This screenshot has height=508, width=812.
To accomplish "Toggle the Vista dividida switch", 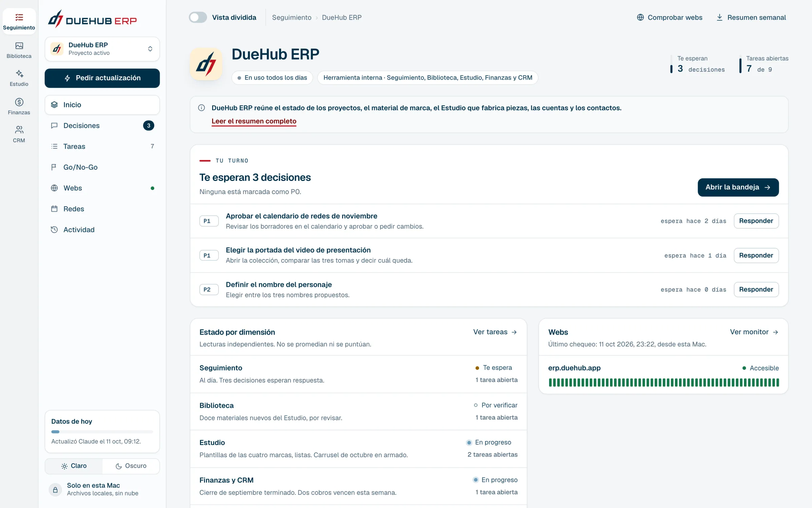I will click(x=198, y=17).
